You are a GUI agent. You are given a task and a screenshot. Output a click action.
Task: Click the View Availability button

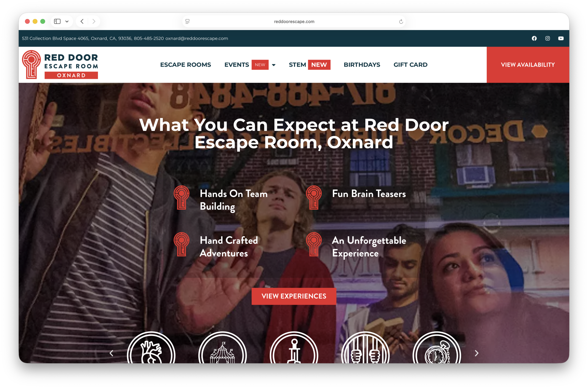coord(528,65)
